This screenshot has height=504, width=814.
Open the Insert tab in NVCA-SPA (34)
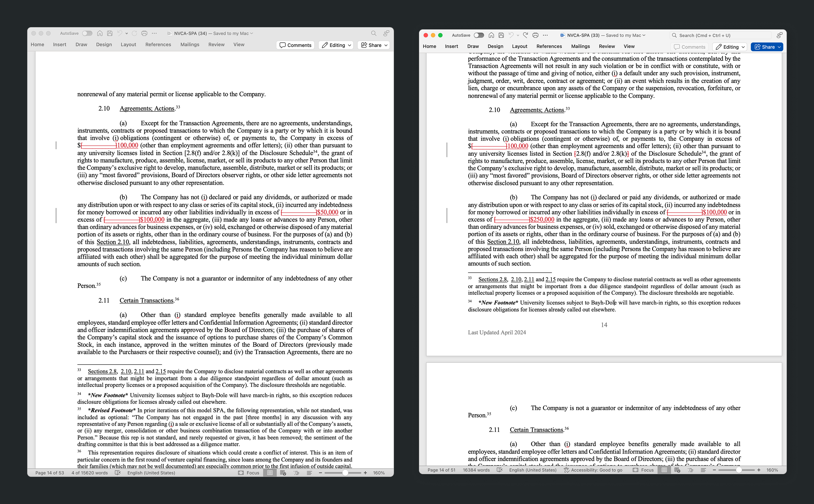click(59, 45)
